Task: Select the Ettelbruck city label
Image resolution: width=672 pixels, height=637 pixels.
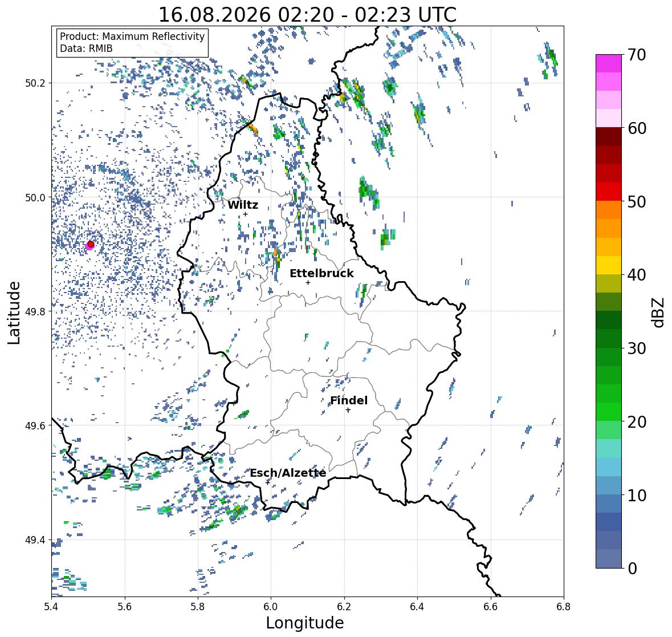Action: [321, 274]
